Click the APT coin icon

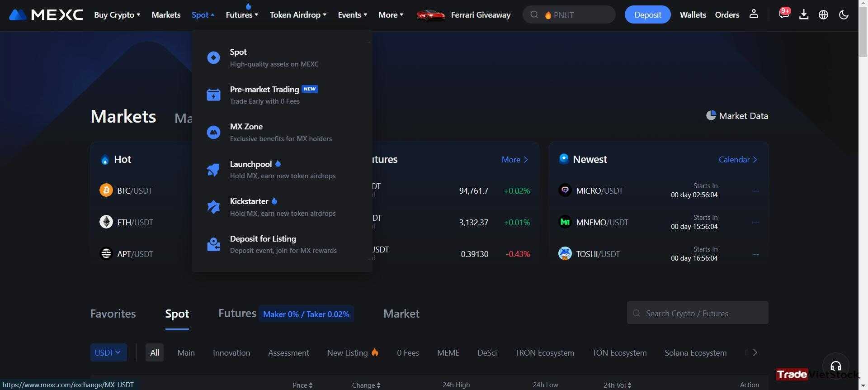click(106, 253)
